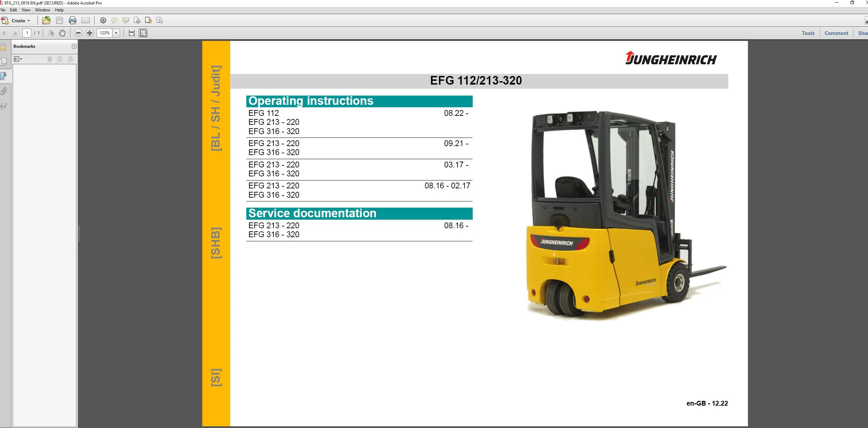
Task: Choose the Select text tool
Action: pyautogui.click(x=51, y=33)
